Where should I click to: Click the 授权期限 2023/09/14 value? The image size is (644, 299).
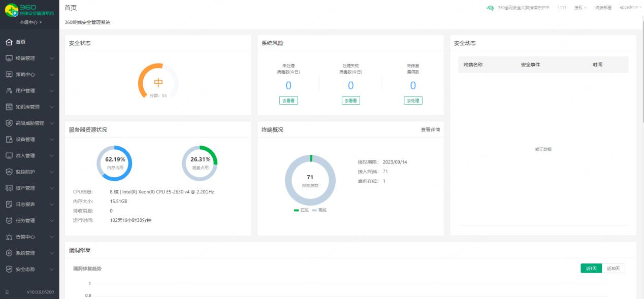[x=395, y=162]
